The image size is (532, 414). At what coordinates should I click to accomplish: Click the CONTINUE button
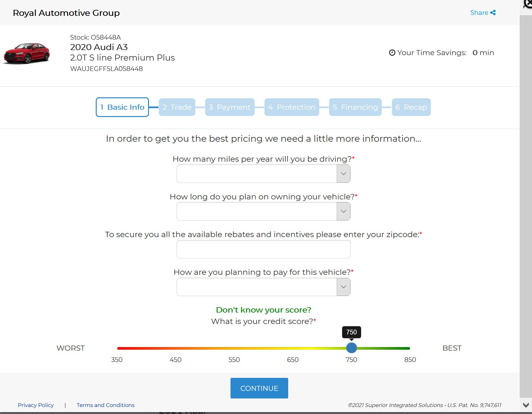tap(259, 388)
